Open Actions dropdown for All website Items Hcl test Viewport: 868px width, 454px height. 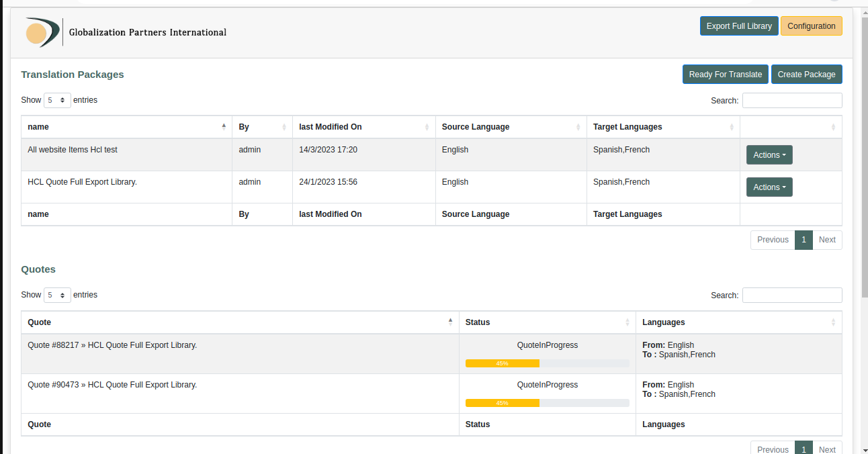pyautogui.click(x=769, y=155)
